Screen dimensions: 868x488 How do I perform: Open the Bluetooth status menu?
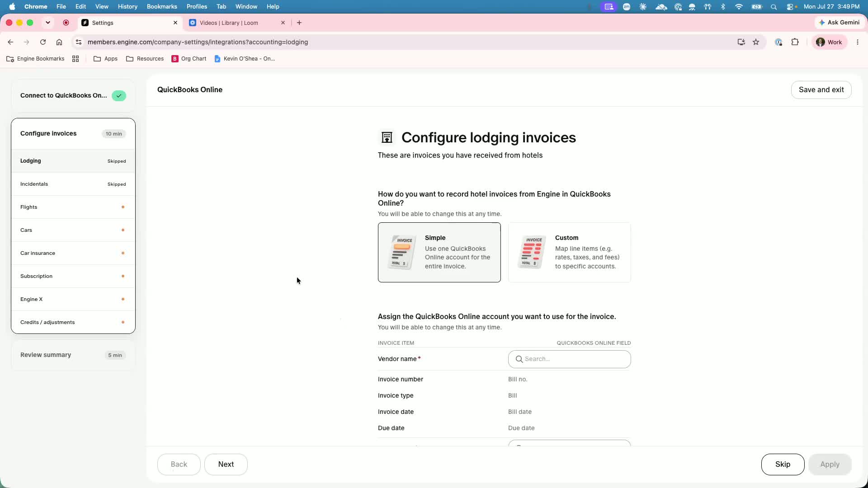click(723, 6)
